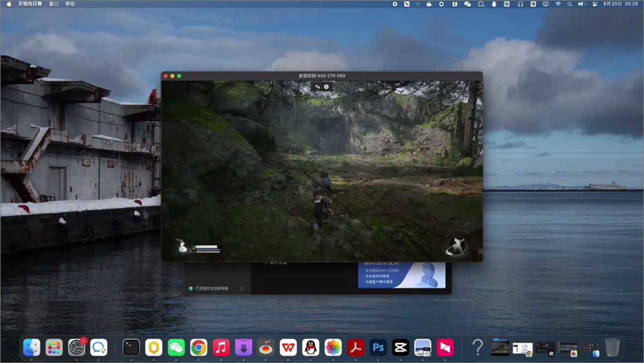Image resolution: width=644 pixels, height=363 pixels.
Task: Click the QQ penguin icon in menu bar
Action: coord(494,4)
